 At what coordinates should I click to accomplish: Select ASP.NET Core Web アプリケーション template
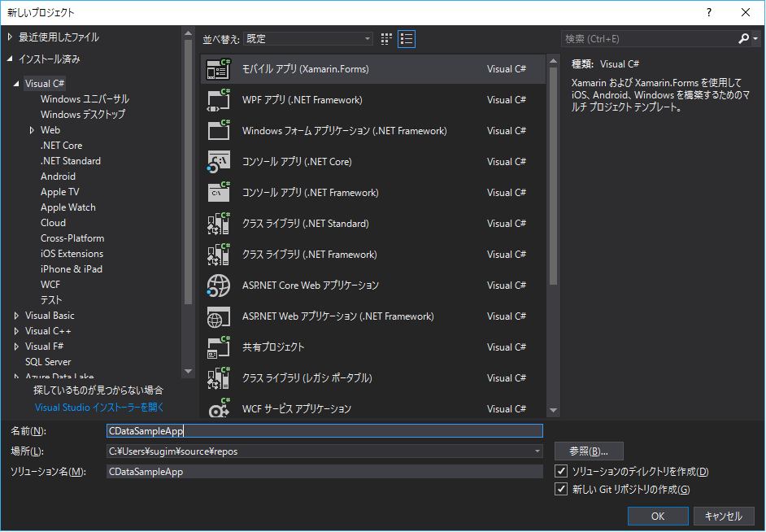(373, 286)
